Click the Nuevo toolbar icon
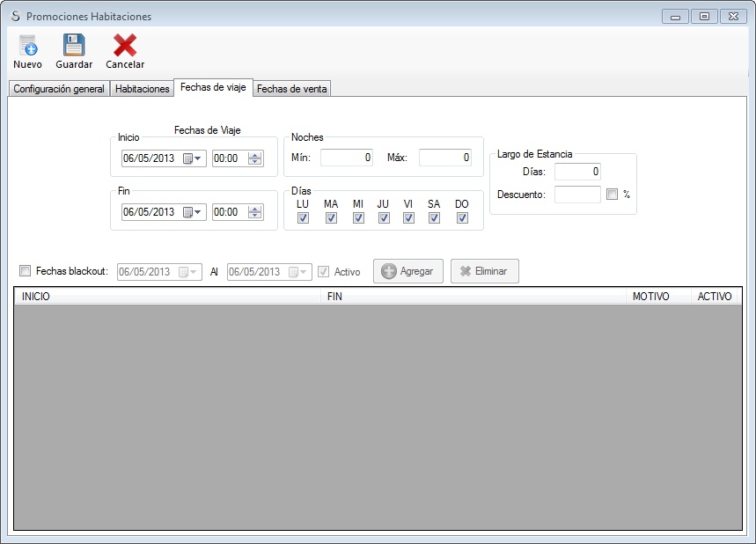This screenshot has height=544, width=756. 27,47
